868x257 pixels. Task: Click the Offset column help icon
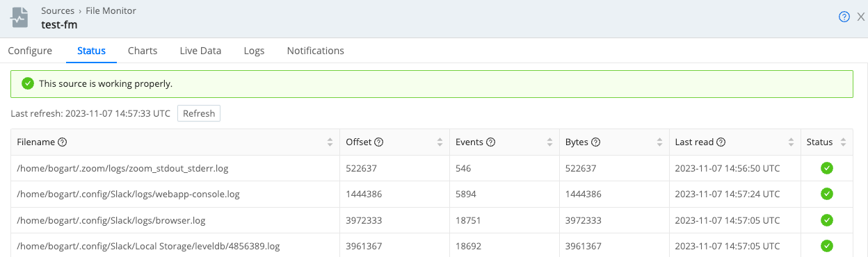coord(379,142)
